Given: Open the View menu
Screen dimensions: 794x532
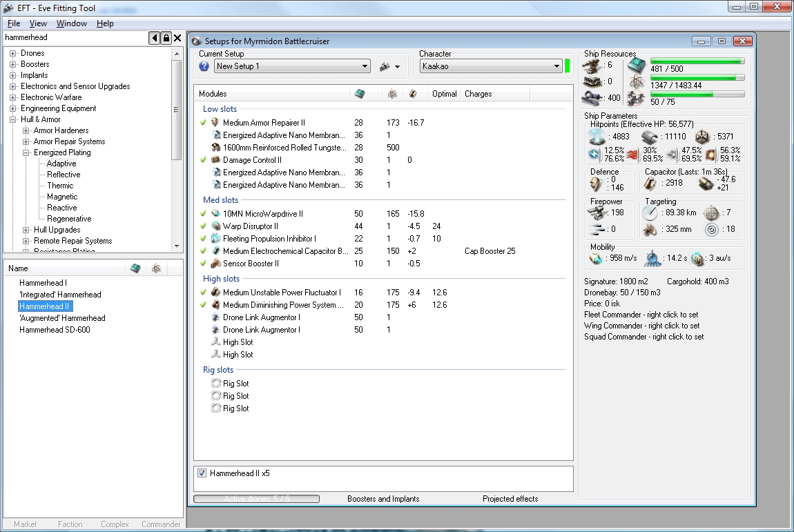Looking at the screenshot, I should pos(38,23).
